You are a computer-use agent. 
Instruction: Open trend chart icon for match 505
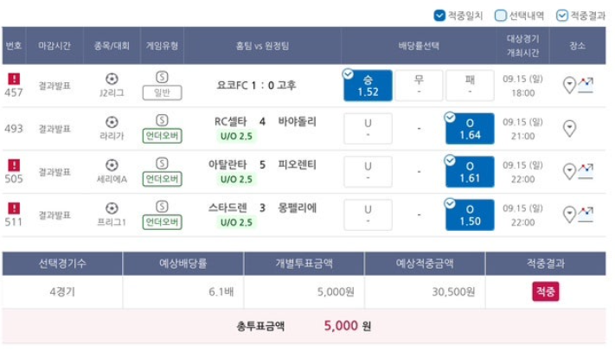[586, 171]
